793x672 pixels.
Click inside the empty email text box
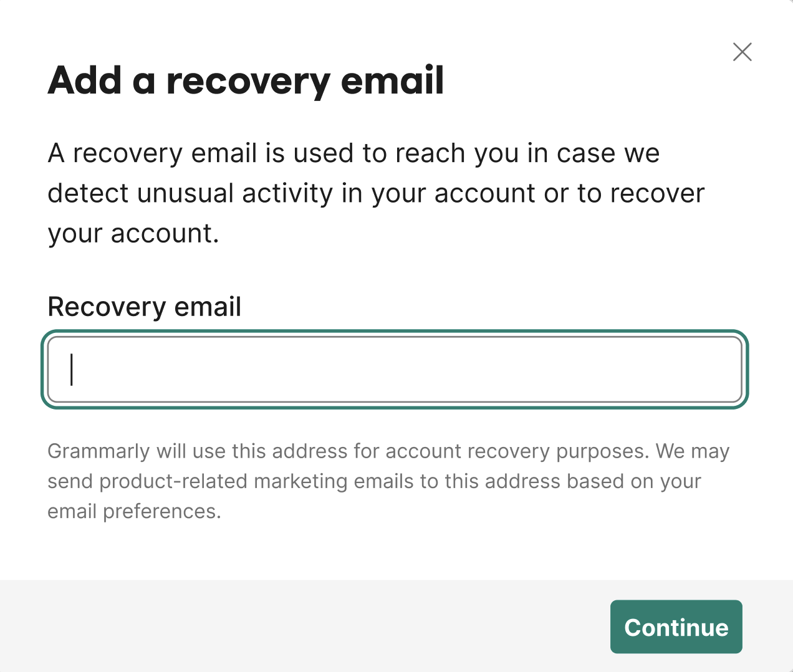point(395,370)
